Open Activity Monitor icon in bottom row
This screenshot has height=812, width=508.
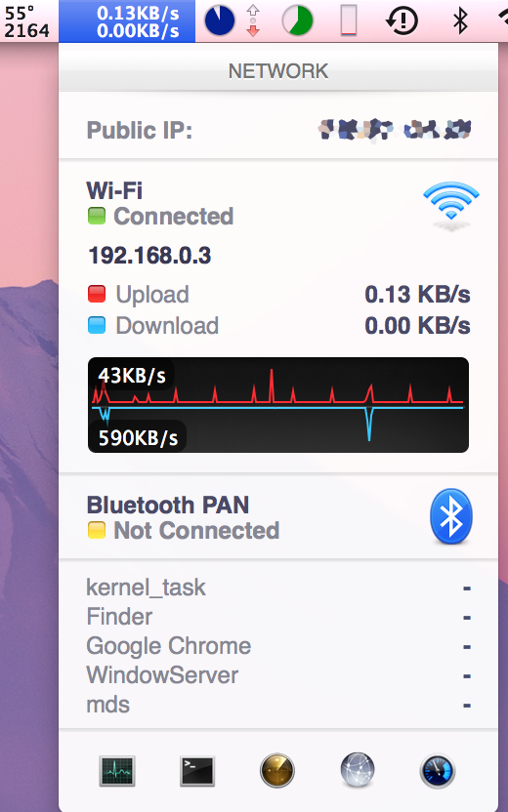click(117, 771)
